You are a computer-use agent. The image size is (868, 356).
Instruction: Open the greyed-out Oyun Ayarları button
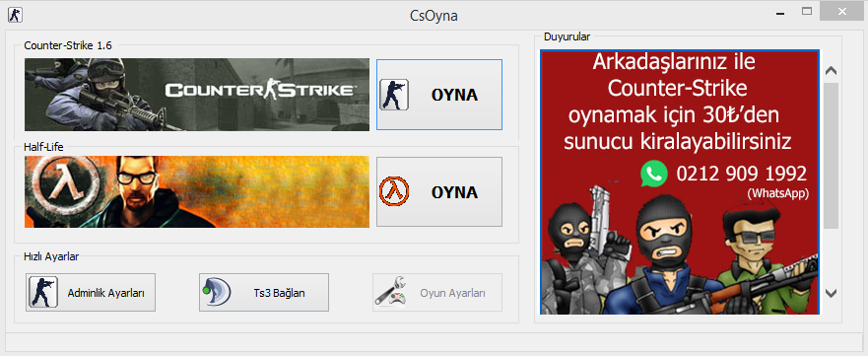click(x=437, y=292)
